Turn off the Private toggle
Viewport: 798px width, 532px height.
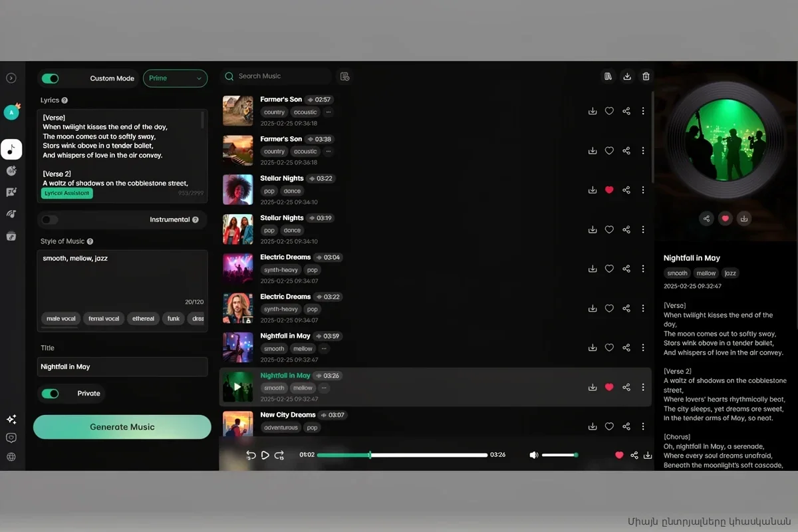[x=51, y=394]
